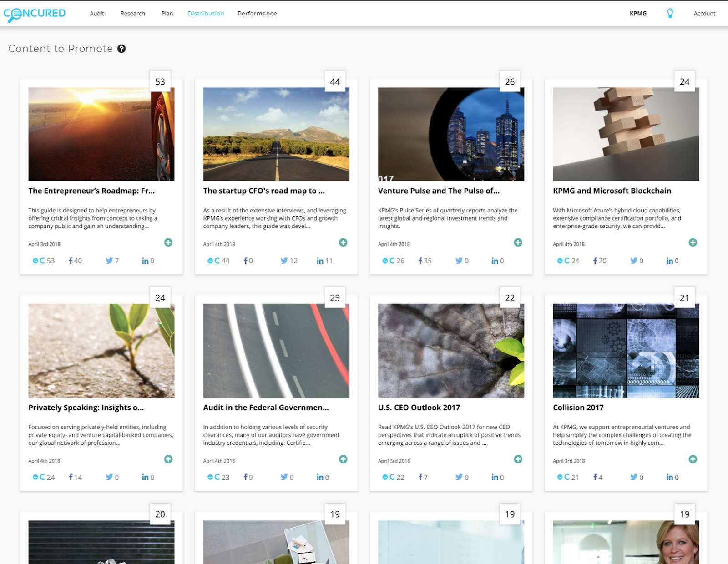
Task: Click April 3rd 2018 date on Collision 2017
Action: tap(569, 461)
